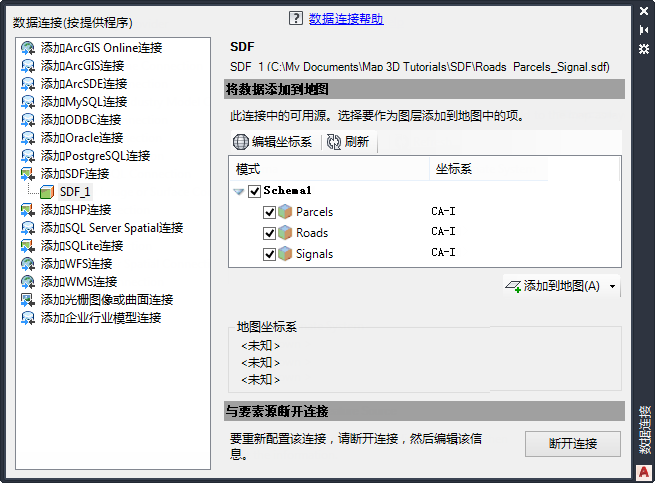
Task: Click the Schema1 label
Action: click(x=287, y=191)
